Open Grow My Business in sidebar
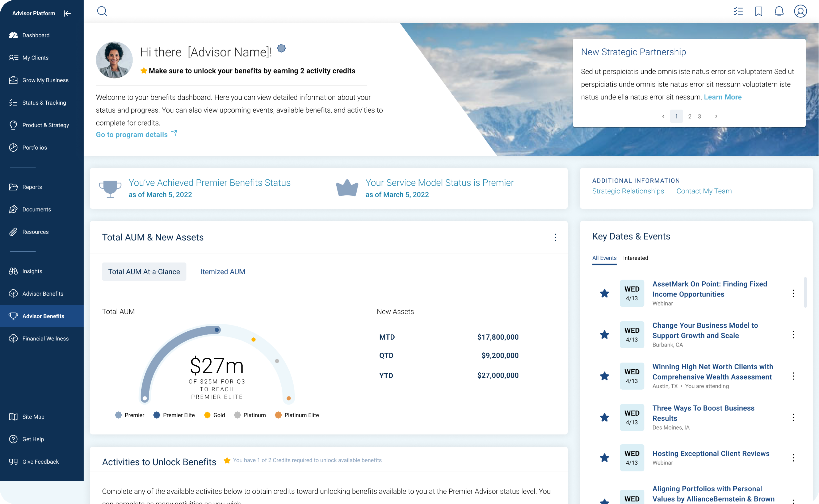The width and height of the screenshot is (819, 504). click(x=42, y=80)
